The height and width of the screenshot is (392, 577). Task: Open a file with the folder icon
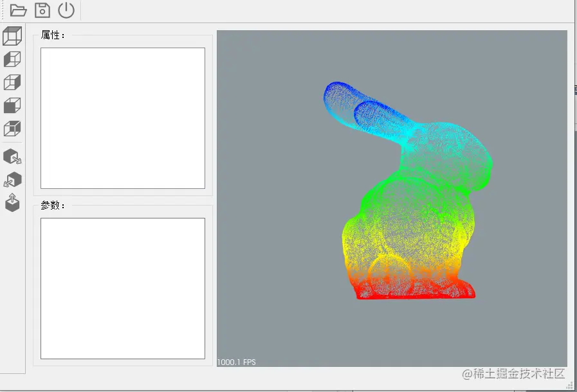[x=18, y=10]
